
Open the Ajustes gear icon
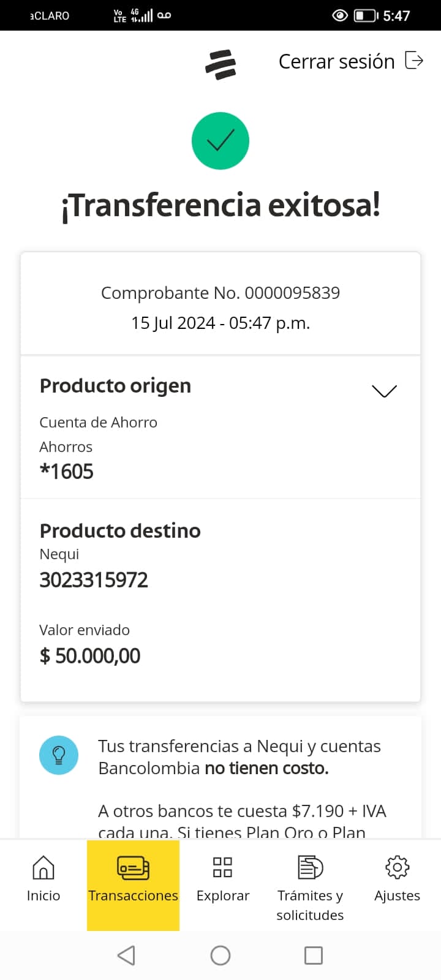pos(397,867)
